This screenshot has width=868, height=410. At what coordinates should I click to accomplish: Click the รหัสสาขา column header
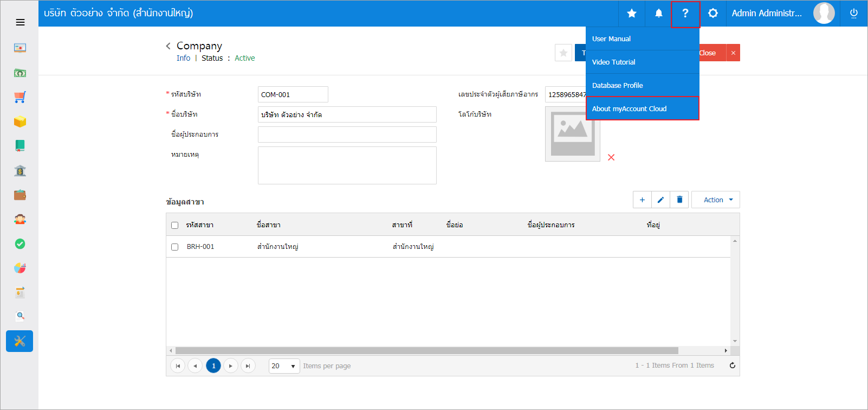[x=200, y=225]
